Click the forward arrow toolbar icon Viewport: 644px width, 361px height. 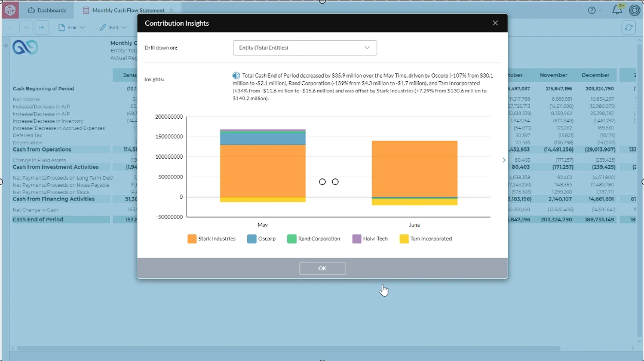tap(41, 27)
